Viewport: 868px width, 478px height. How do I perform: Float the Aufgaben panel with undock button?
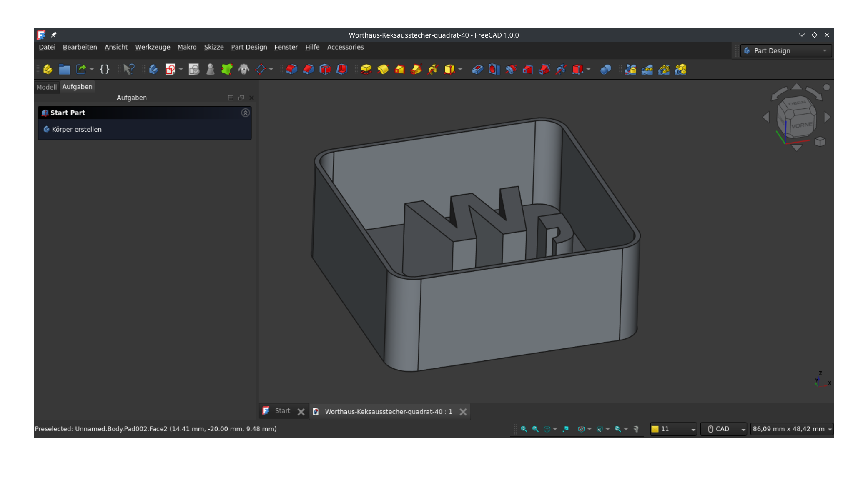(x=241, y=98)
